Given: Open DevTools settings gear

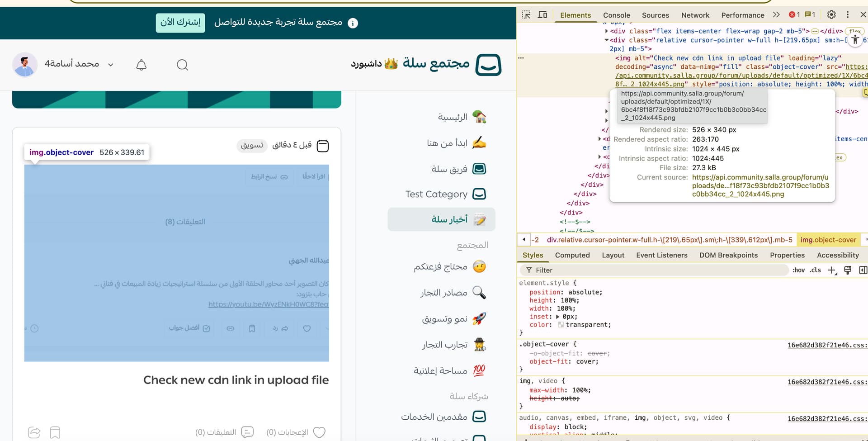Looking at the screenshot, I should coord(831,15).
